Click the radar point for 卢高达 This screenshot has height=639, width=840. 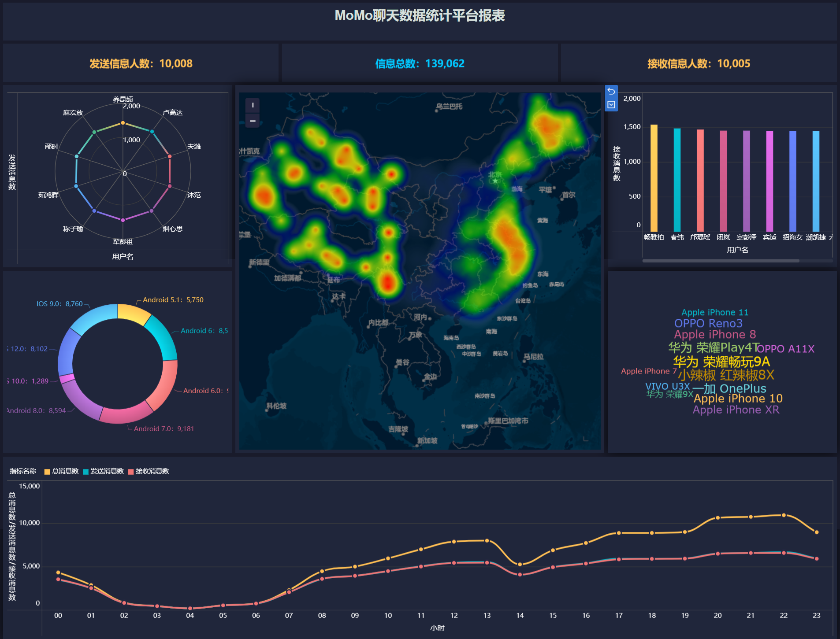[x=152, y=132]
